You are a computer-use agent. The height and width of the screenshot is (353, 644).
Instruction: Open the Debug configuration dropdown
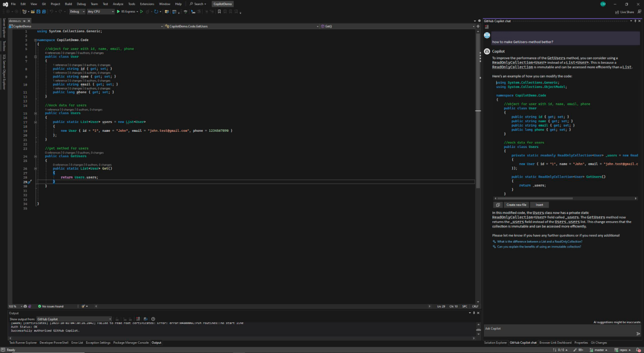click(77, 12)
